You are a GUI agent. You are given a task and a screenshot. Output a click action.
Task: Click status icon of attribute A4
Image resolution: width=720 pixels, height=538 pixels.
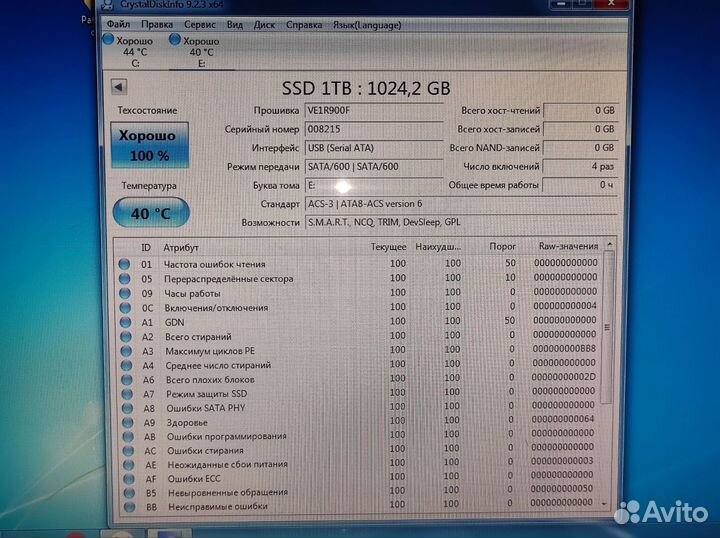[127, 366]
